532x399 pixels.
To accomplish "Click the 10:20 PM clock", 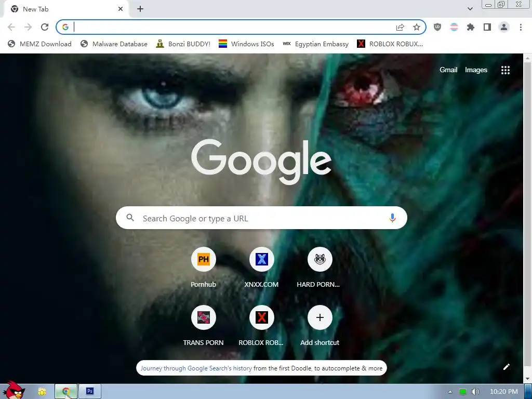I will pyautogui.click(x=503, y=392).
